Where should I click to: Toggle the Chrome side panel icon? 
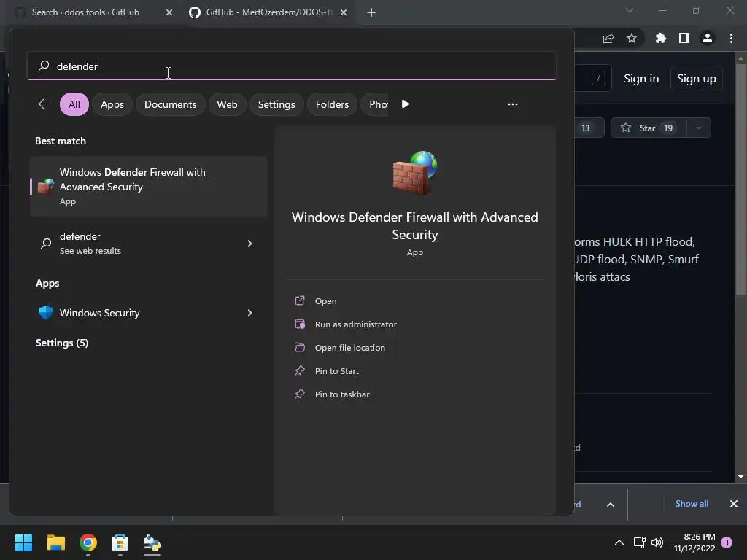[684, 38]
